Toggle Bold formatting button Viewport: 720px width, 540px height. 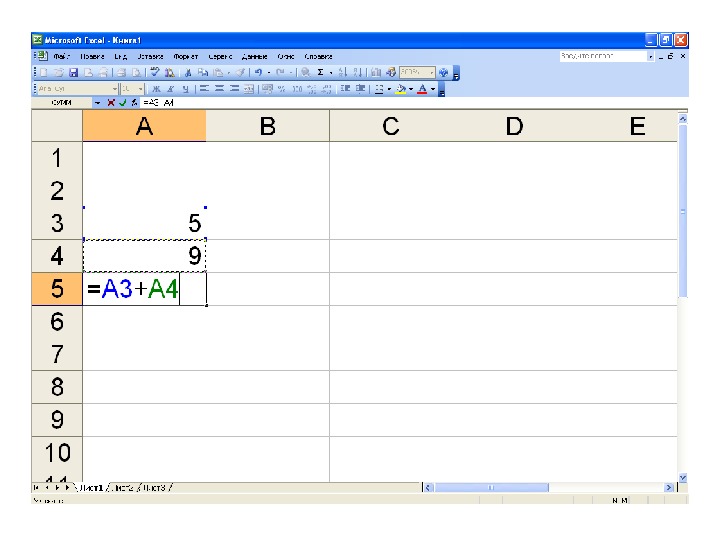pyautogui.click(x=157, y=88)
